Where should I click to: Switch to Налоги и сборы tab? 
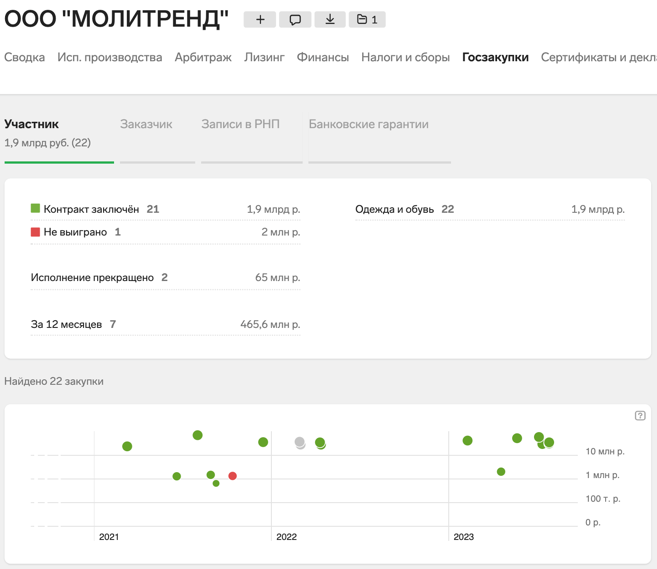[406, 57]
